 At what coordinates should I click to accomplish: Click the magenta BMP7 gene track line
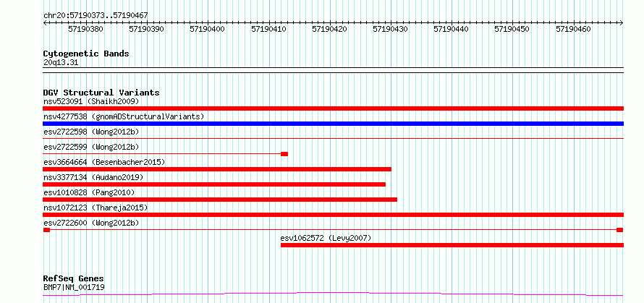(333, 294)
